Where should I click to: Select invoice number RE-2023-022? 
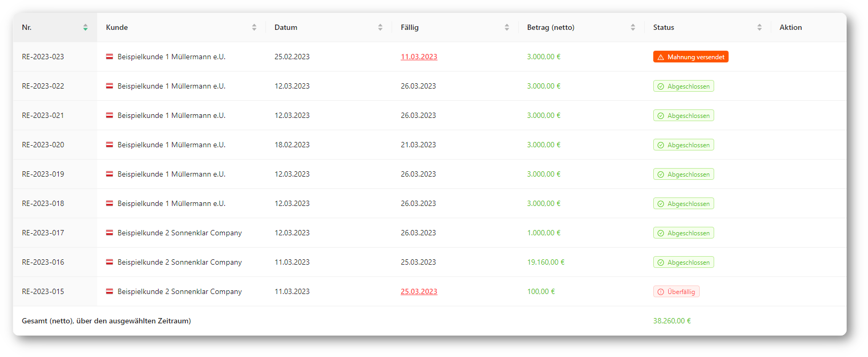click(43, 86)
